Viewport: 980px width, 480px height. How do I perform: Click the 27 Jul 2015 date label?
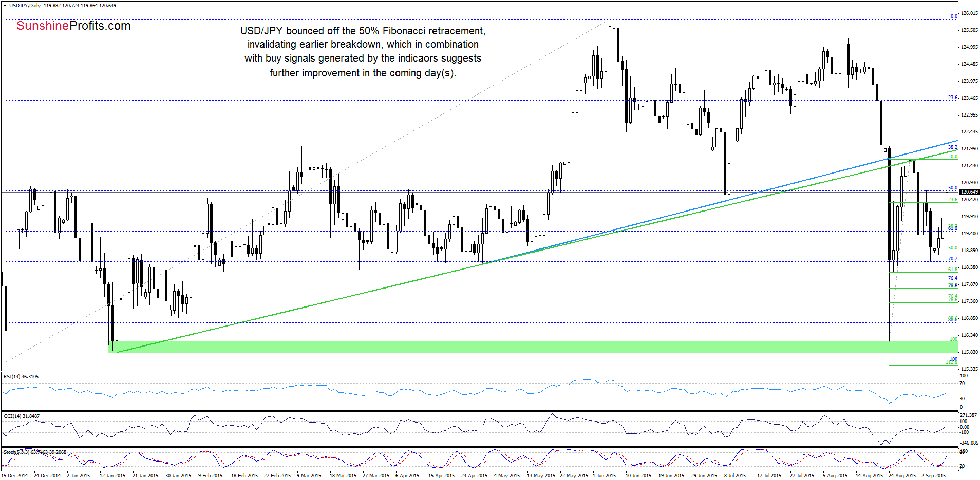pyautogui.click(x=802, y=476)
